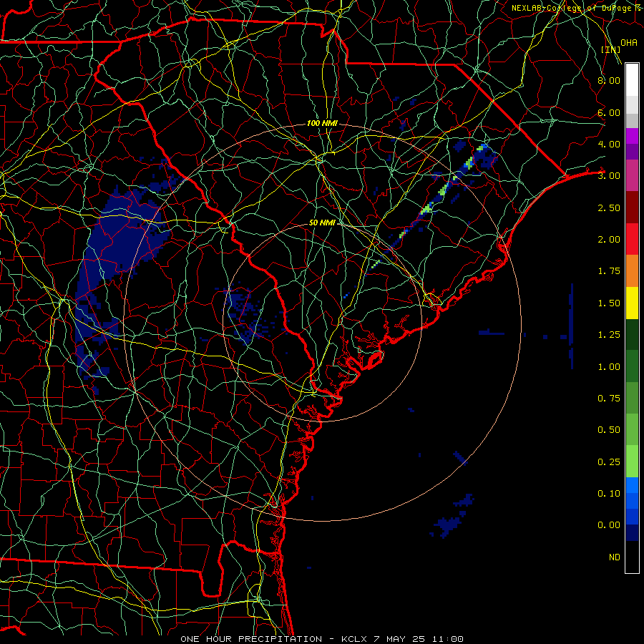Select the 0.75 scale value
This screenshot has height=644, width=644.
(x=609, y=399)
